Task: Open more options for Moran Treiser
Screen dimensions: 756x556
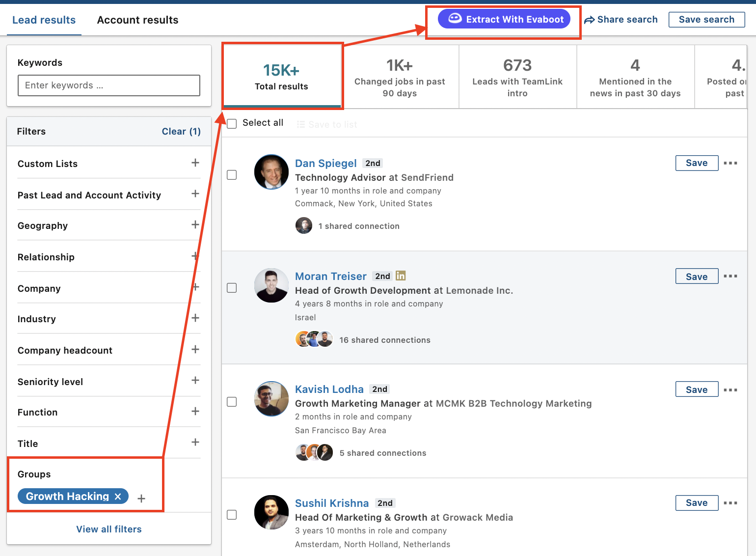Action: pyautogui.click(x=730, y=276)
